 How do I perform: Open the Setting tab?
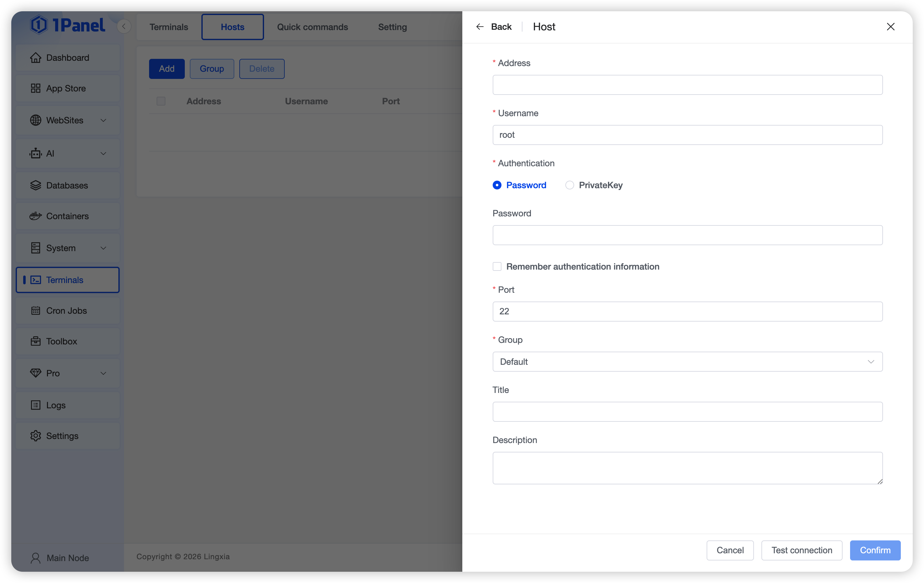pos(392,27)
